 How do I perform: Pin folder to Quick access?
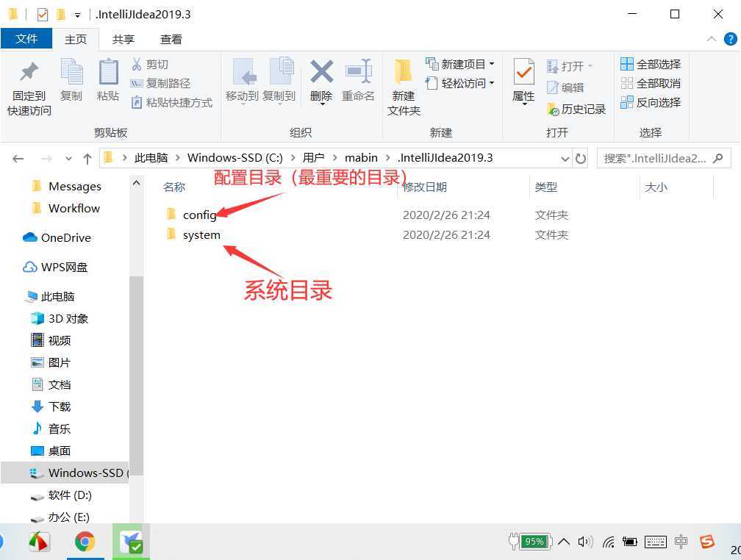[29, 88]
